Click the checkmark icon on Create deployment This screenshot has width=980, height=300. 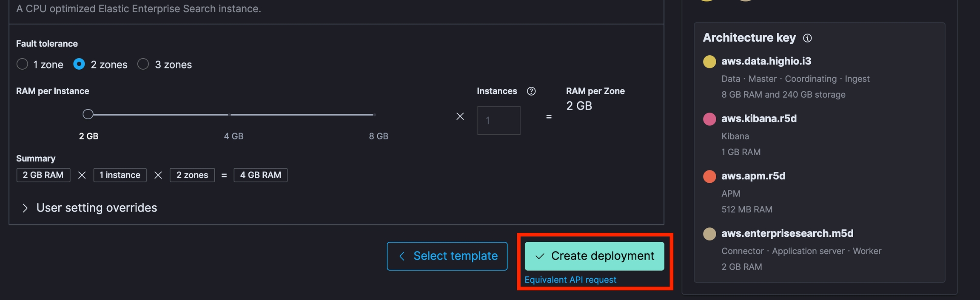[x=540, y=256]
